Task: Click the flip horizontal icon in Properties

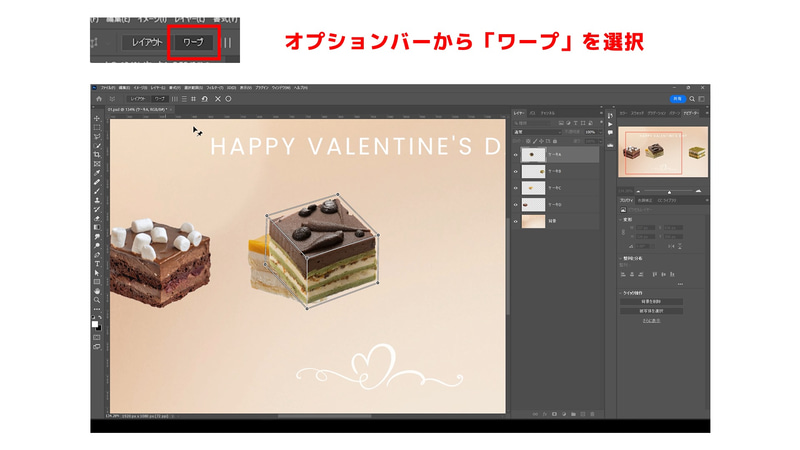Action: (x=671, y=246)
